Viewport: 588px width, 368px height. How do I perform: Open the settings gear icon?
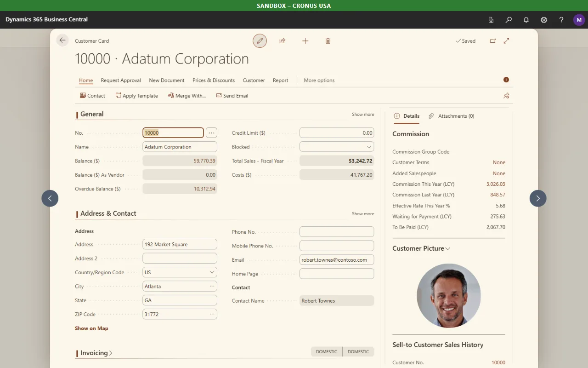544,20
